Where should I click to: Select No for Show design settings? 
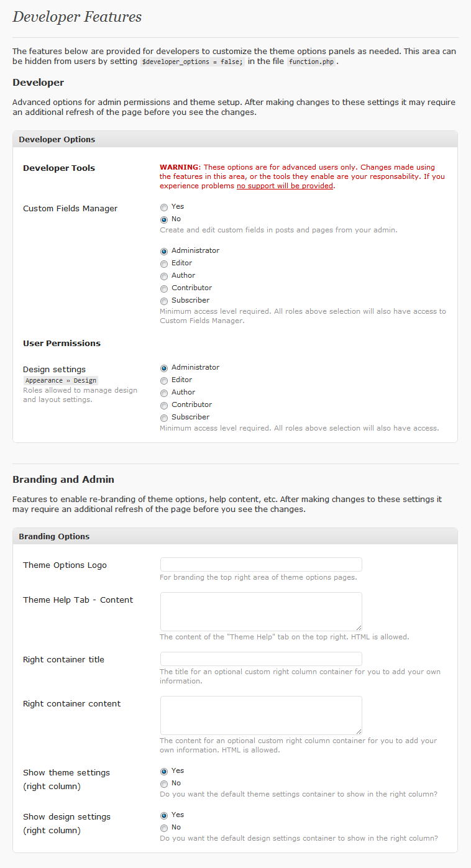tap(164, 828)
